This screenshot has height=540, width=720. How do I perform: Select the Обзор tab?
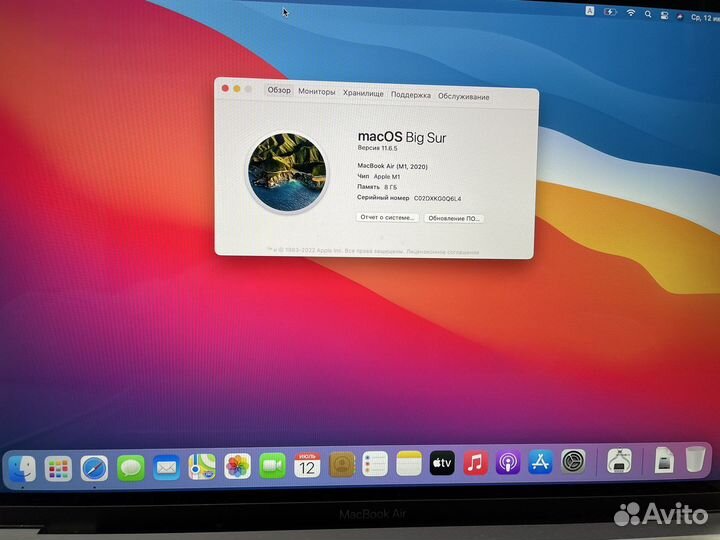279,90
